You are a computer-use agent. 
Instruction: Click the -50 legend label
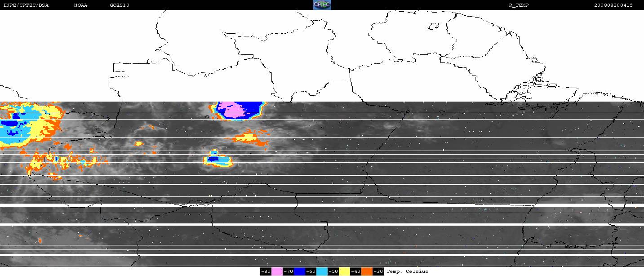coord(333,272)
